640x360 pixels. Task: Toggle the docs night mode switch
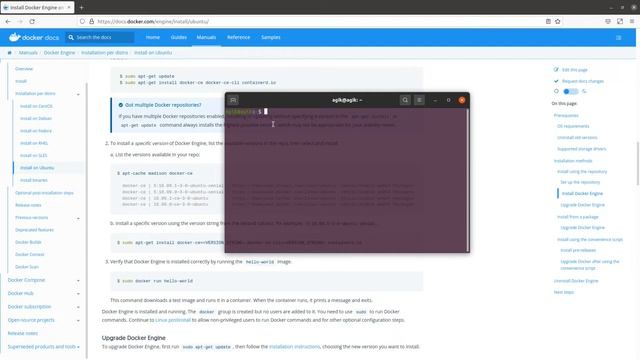coord(570,91)
